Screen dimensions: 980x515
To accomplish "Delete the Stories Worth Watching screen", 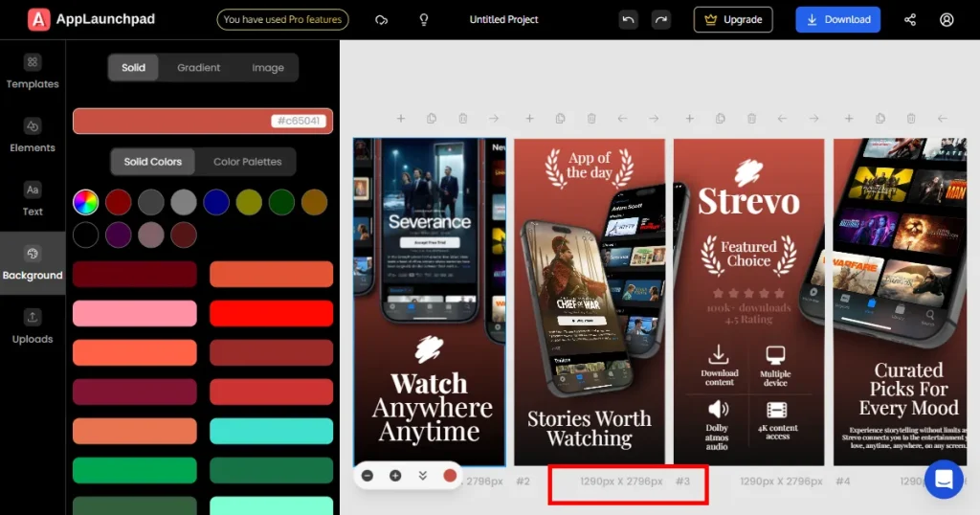I will (591, 118).
